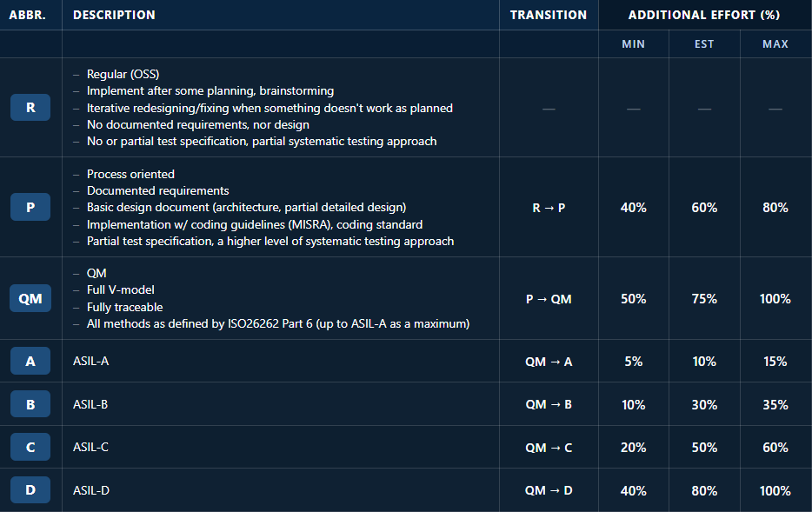Click the TRANSITION column header

click(549, 15)
